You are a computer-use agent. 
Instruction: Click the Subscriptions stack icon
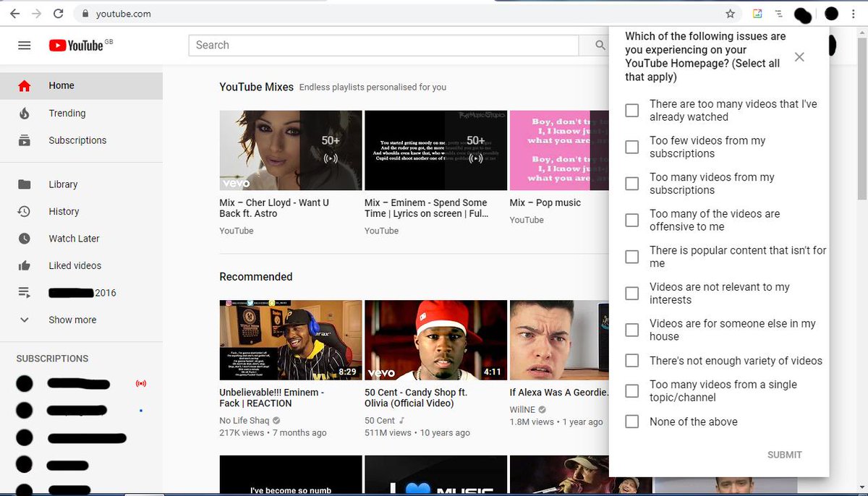(x=25, y=140)
